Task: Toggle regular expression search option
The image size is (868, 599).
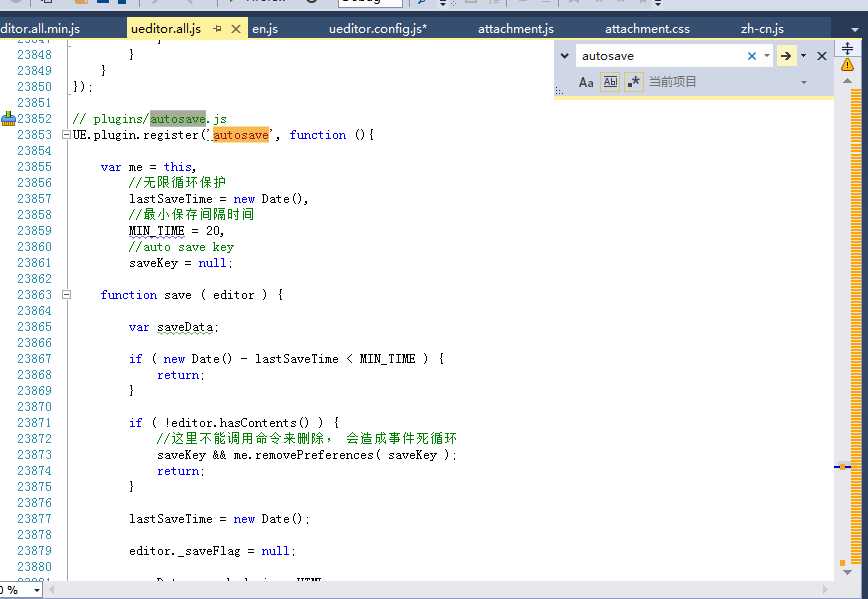Action: click(x=634, y=82)
